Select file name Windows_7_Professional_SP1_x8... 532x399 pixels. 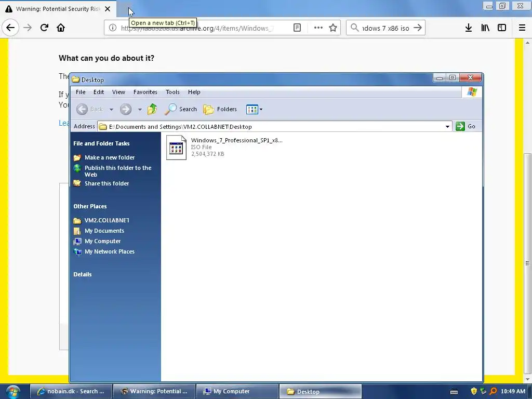(236, 140)
